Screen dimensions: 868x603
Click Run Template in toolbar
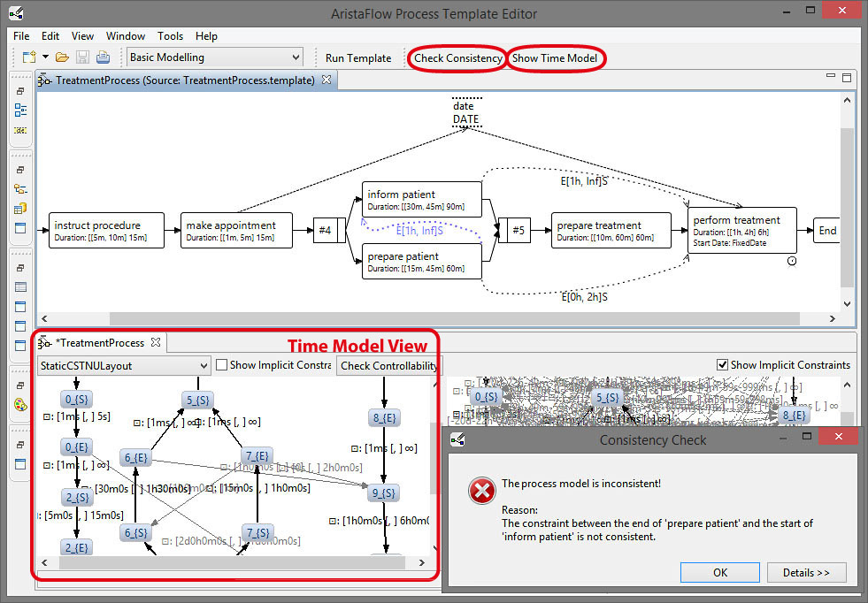pyautogui.click(x=358, y=58)
